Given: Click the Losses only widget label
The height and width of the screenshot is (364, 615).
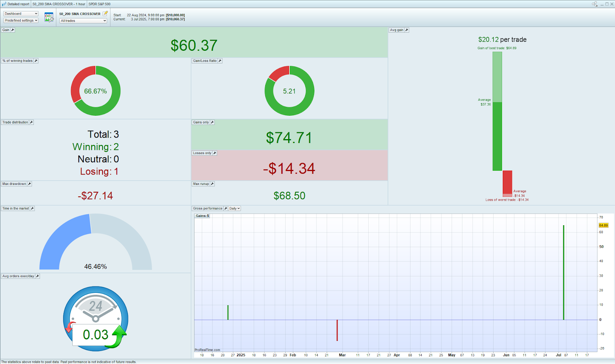Looking at the screenshot, I should tap(202, 153).
